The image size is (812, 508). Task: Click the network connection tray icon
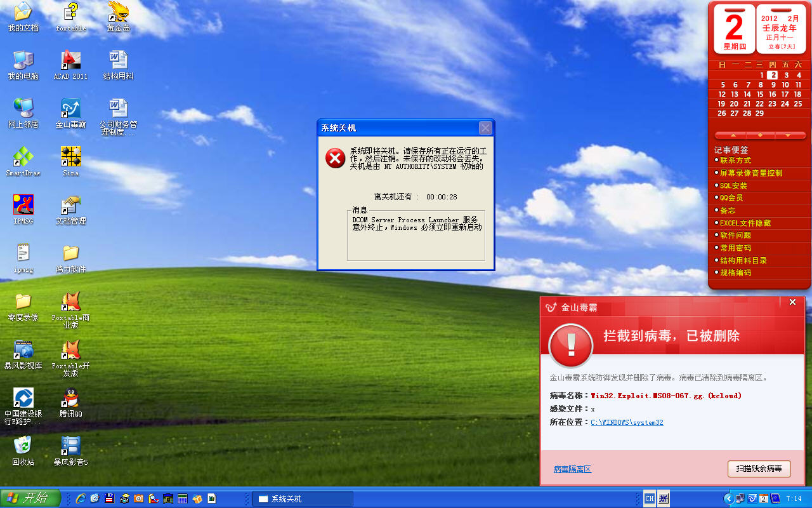pyautogui.click(x=741, y=498)
